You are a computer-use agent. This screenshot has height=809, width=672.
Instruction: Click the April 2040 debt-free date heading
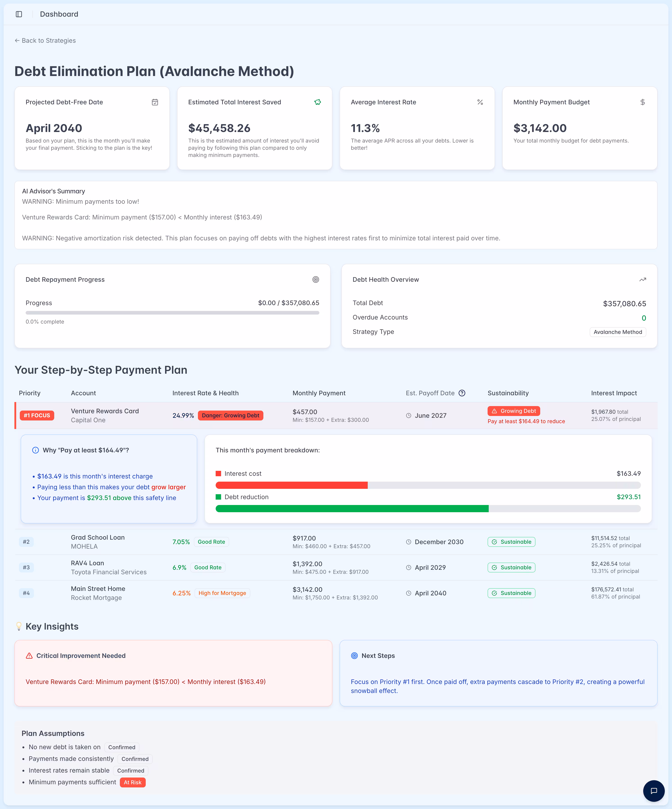pyautogui.click(x=54, y=128)
